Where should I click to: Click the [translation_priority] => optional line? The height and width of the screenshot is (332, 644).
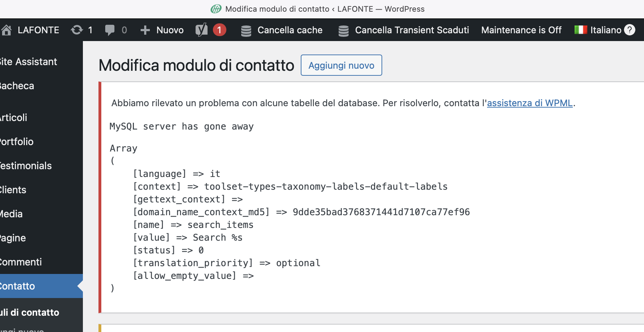pyautogui.click(x=227, y=263)
